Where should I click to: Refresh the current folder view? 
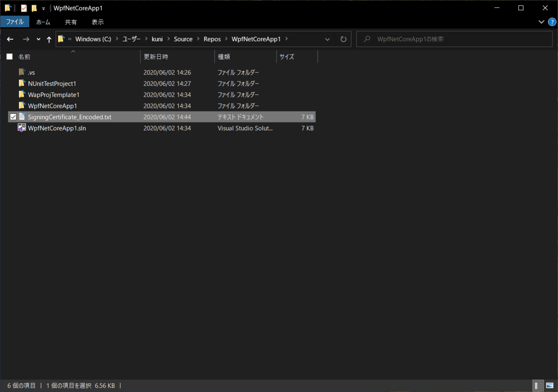(x=343, y=40)
